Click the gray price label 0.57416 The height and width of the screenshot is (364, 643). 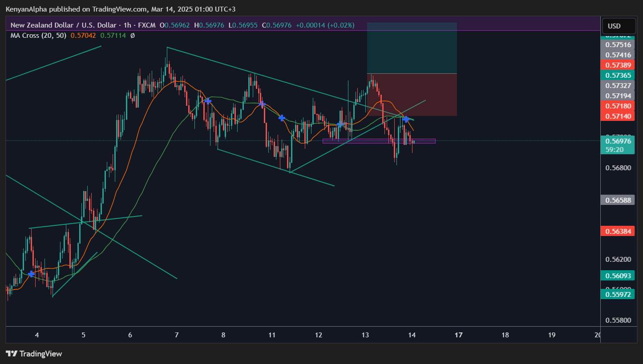[618, 55]
